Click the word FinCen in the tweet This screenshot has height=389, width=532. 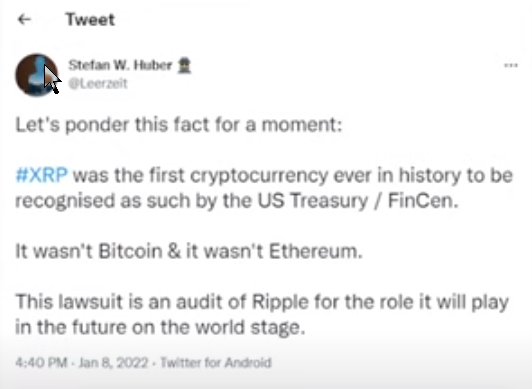(x=423, y=200)
